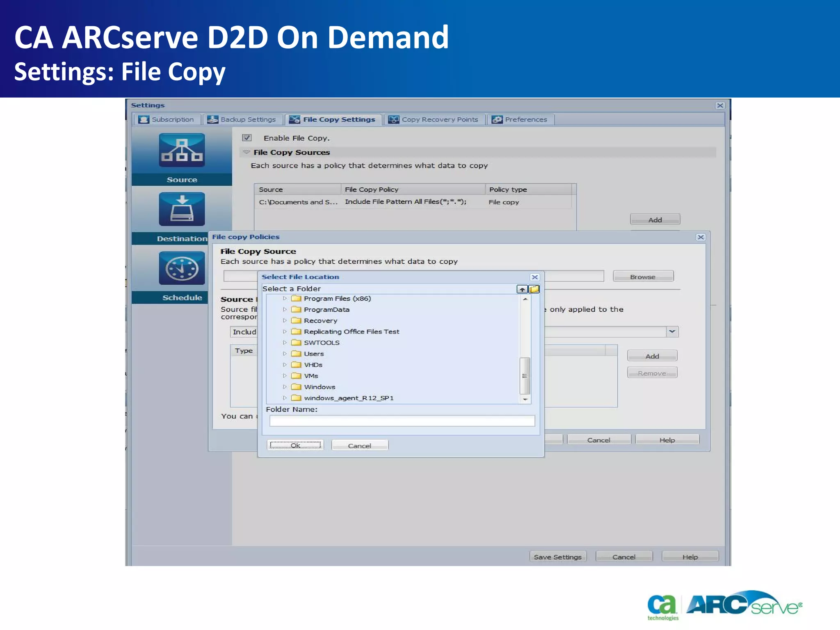Select the VHDs folder row
Viewport: 840px width, 630px height.
click(x=393, y=365)
